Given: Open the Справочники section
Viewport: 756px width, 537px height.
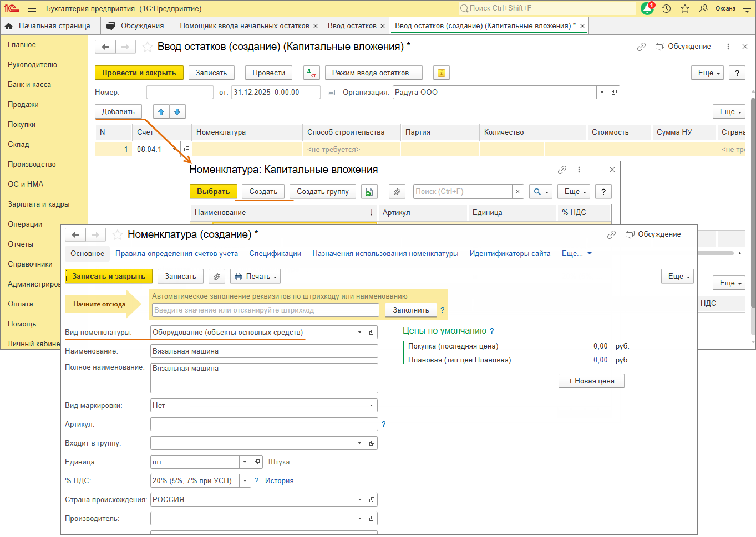Looking at the screenshot, I should click(x=30, y=264).
